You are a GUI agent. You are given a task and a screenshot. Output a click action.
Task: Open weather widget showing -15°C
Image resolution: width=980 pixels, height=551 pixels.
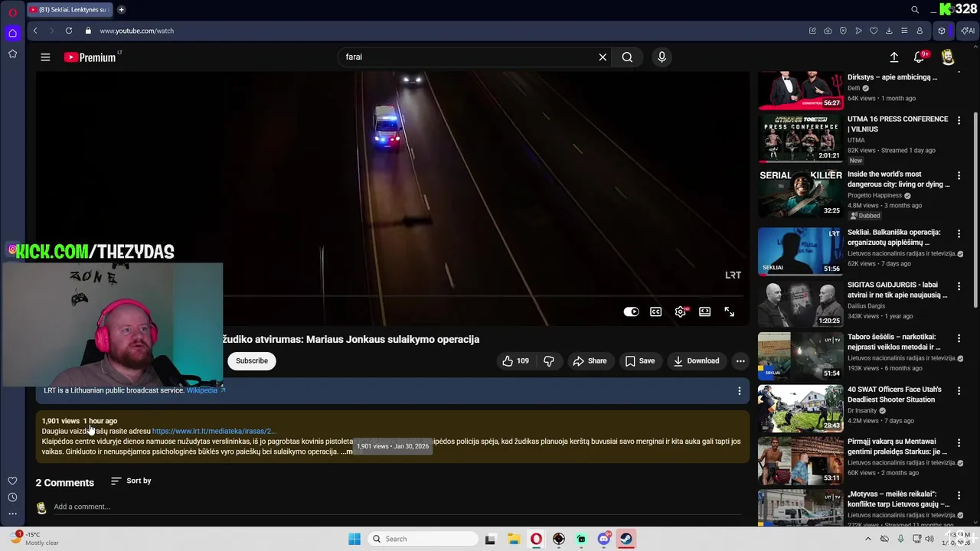click(34, 539)
